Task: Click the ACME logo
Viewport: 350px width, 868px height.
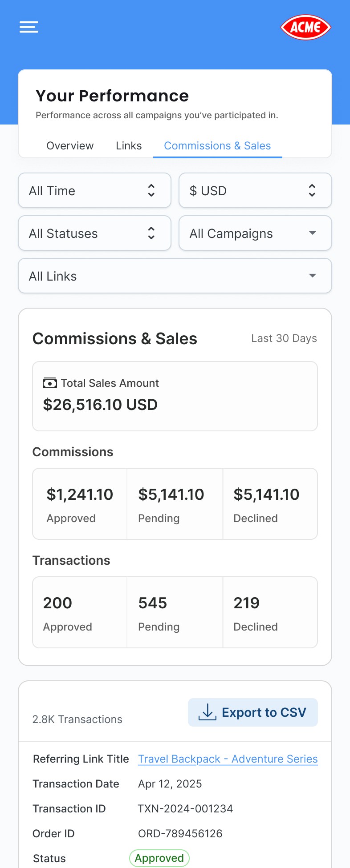Action: coord(305,27)
